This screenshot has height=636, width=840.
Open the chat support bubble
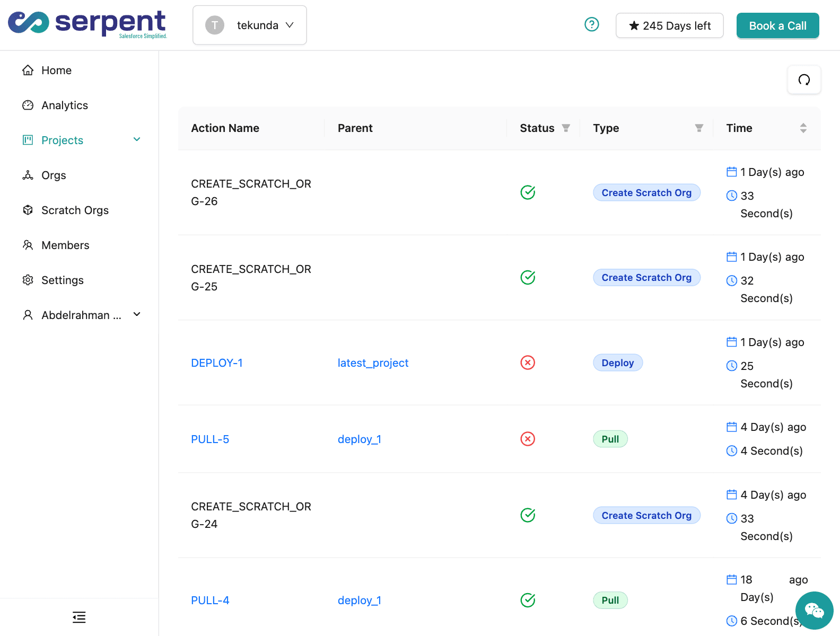click(814, 611)
